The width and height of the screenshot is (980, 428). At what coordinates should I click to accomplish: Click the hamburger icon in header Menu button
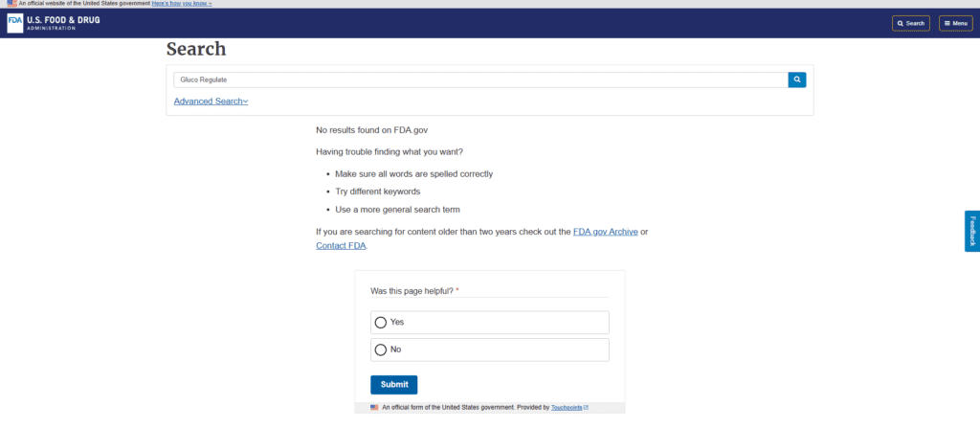pos(947,23)
